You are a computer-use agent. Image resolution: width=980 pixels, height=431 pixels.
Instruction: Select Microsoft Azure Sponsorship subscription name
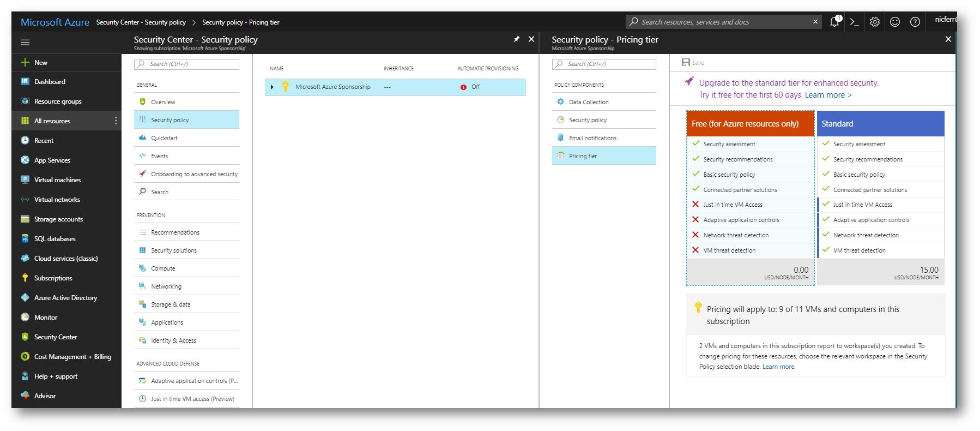click(x=333, y=87)
